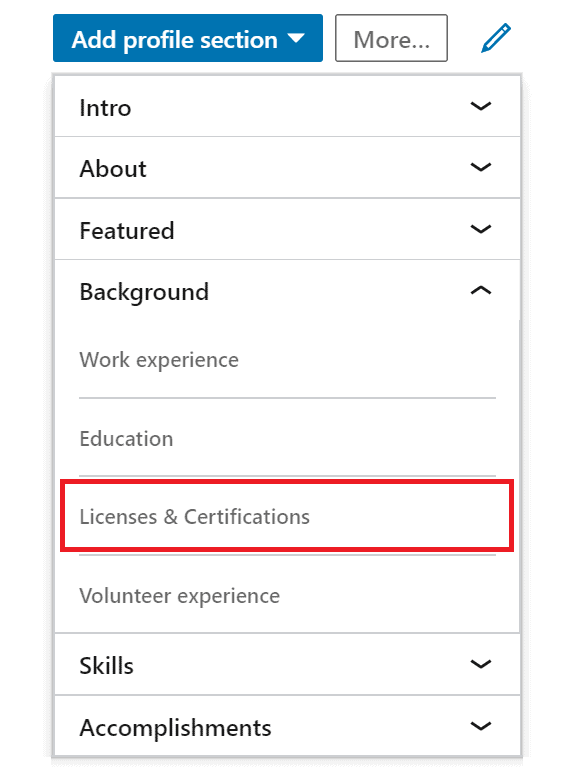Expand the About section chevron
This screenshot has height=771, width=578.
481,168
